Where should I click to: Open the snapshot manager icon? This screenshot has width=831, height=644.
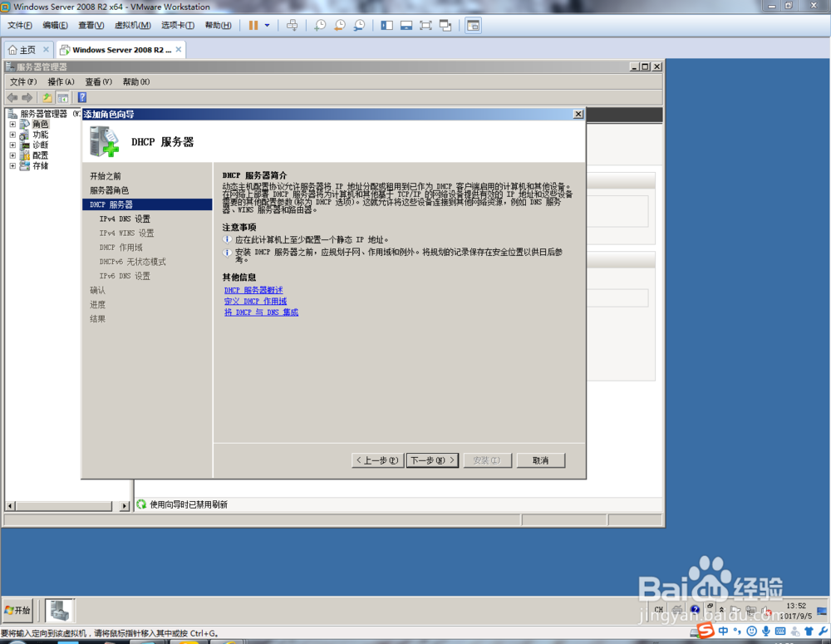click(x=359, y=26)
